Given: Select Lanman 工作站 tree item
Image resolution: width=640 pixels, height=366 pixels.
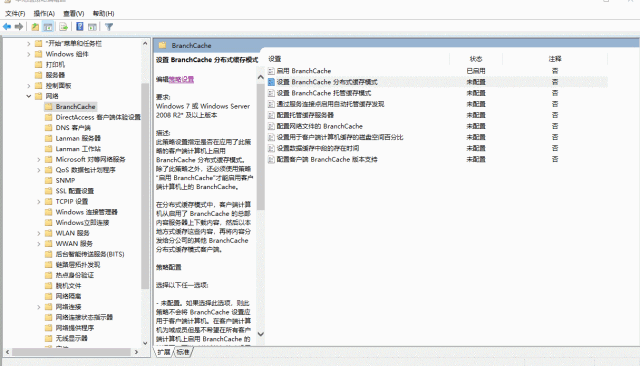Looking at the screenshot, I should pyautogui.click(x=78, y=149).
